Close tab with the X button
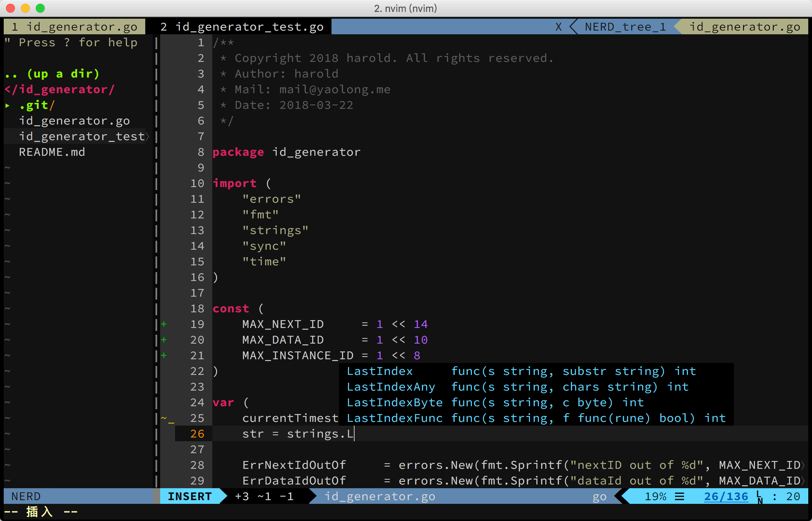 click(x=558, y=27)
